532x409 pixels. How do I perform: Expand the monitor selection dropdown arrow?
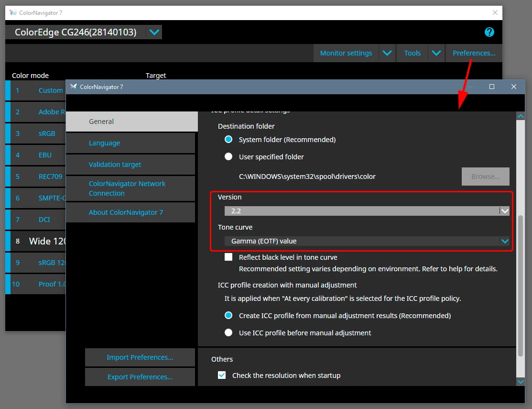(x=154, y=32)
